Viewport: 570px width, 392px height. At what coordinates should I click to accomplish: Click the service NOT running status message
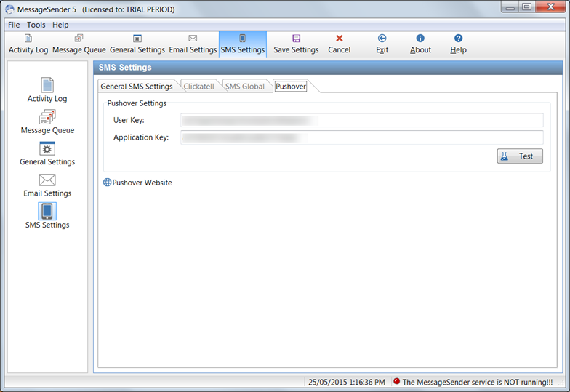pyautogui.click(x=477, y=382)
